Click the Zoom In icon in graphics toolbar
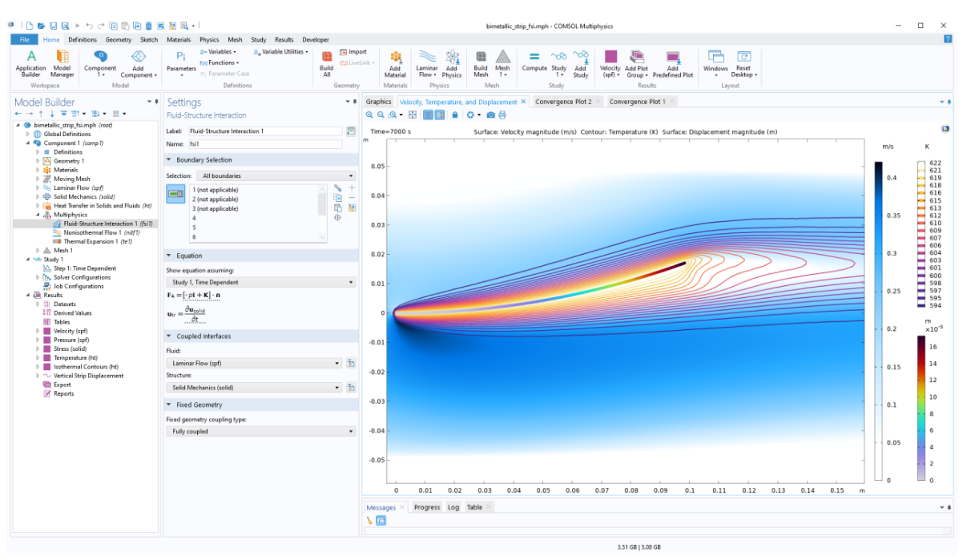The image size is (967, 560). 370,115
